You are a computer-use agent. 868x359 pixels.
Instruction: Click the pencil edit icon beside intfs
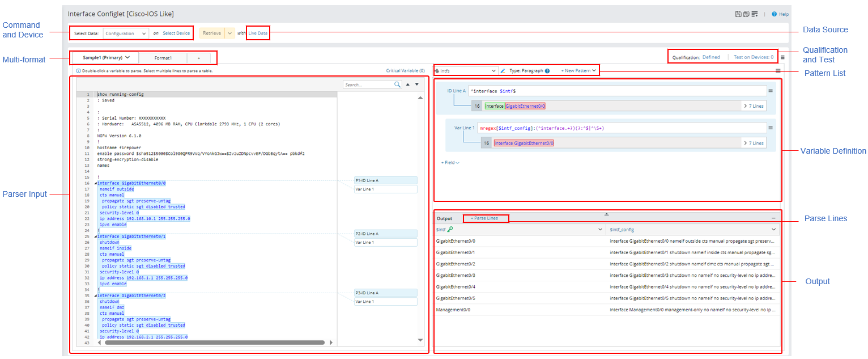pos(503,71)
